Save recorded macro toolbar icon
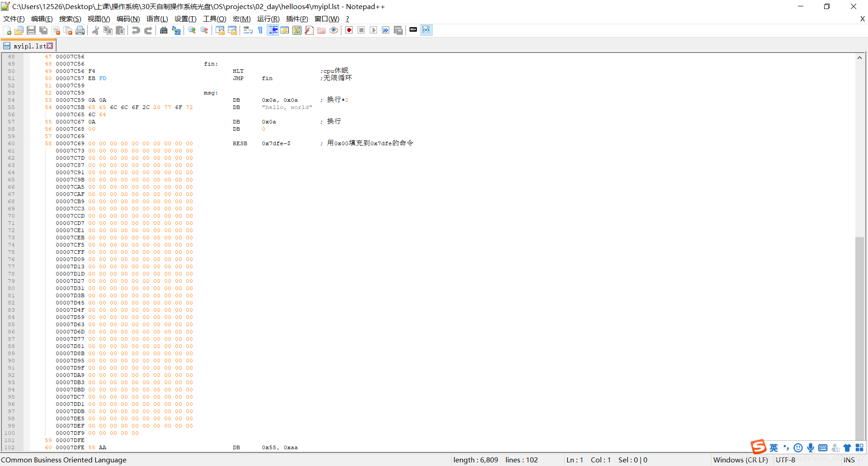 pyautogui.click(x=398, y=30)
